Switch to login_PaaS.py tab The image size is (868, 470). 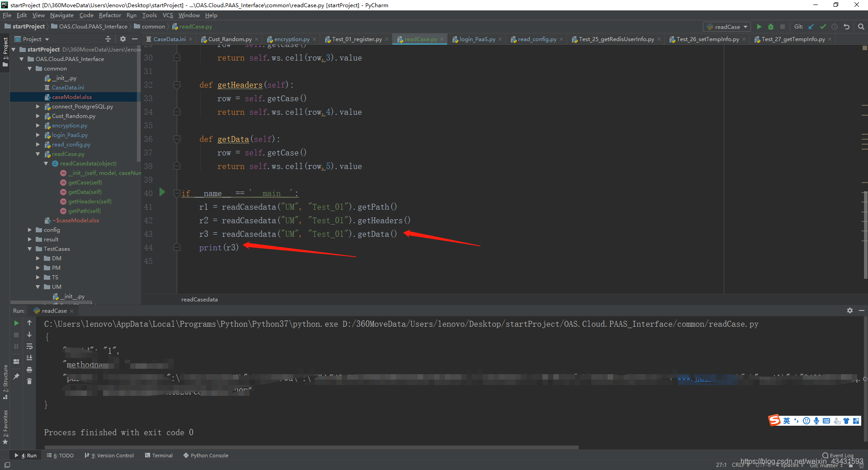(477, 39)
